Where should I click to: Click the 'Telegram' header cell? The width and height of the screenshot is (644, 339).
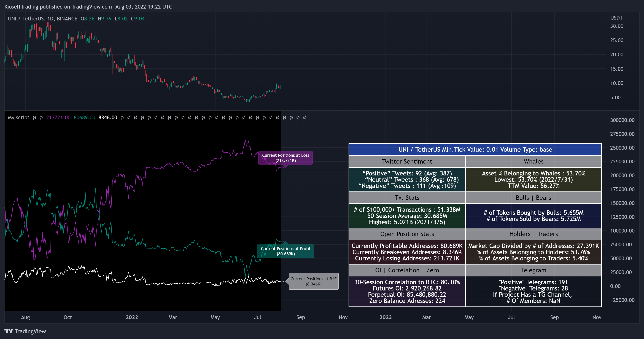point(533,270)
